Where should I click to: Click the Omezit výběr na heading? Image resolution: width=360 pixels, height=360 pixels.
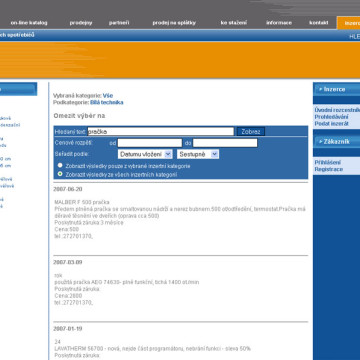pyautogui.click(x=79, y=116)
